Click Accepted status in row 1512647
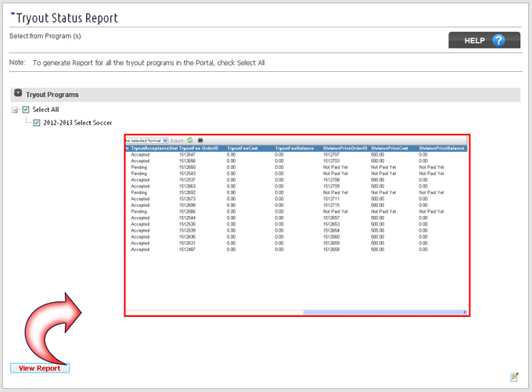Screen dimensions: 532x392 coord(140,155)
